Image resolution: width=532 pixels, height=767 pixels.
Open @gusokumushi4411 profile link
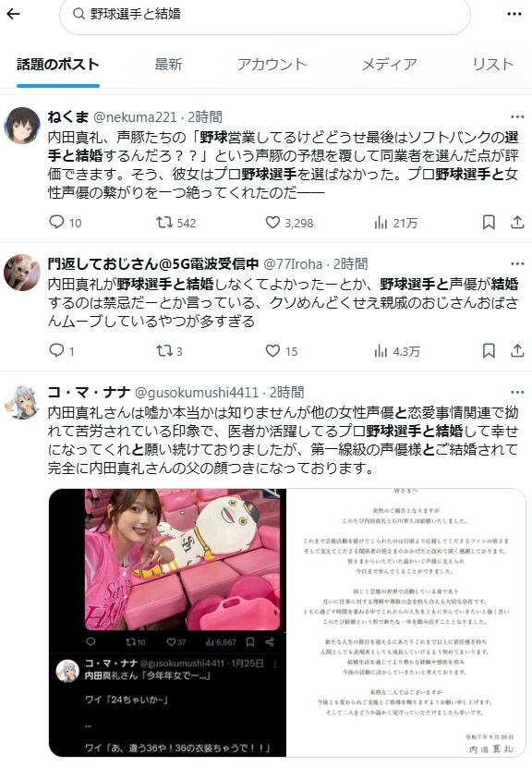coord(196,393)
